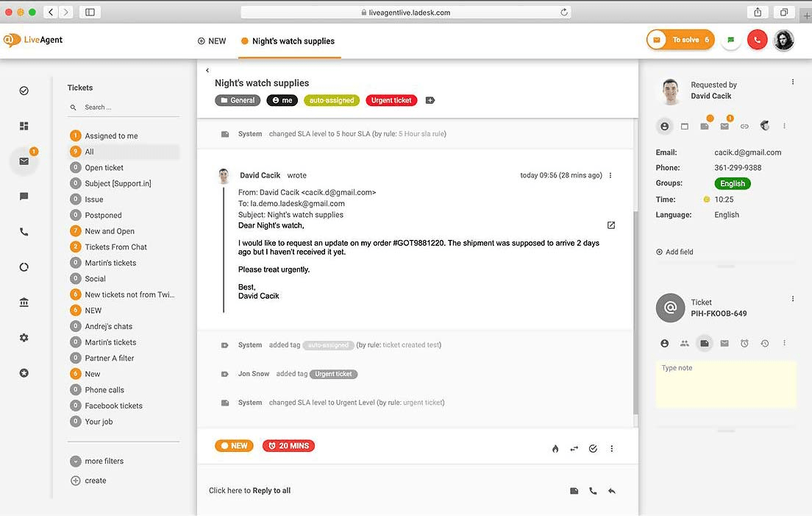Click the fire priority icon on the ticket
This screenshot has height=516, width=812.
[x=555, y=448]
